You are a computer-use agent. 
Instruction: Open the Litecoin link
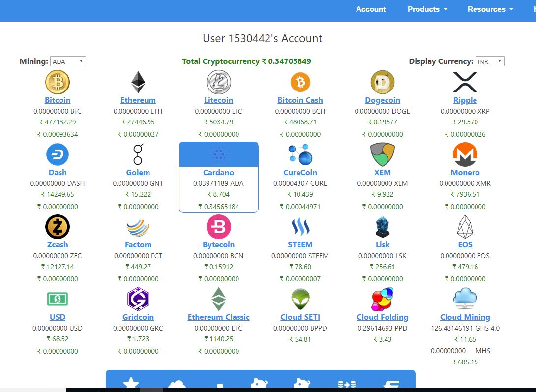pos(219,100)
